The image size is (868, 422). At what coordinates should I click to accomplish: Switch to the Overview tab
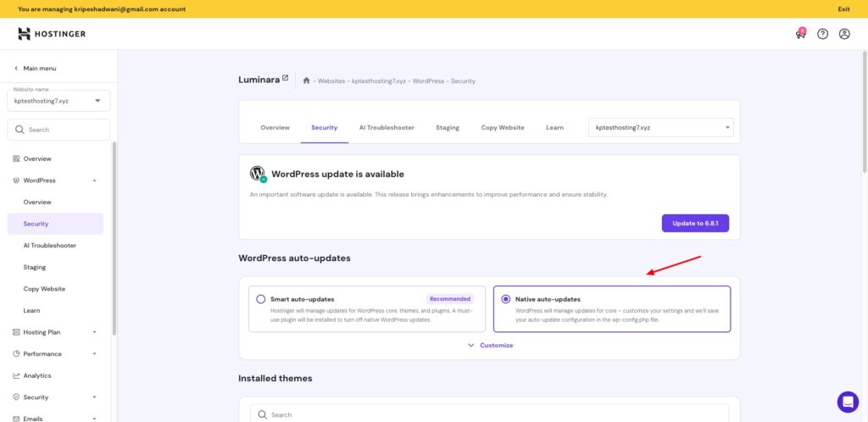pyautogui.click(x=275, y=127)
